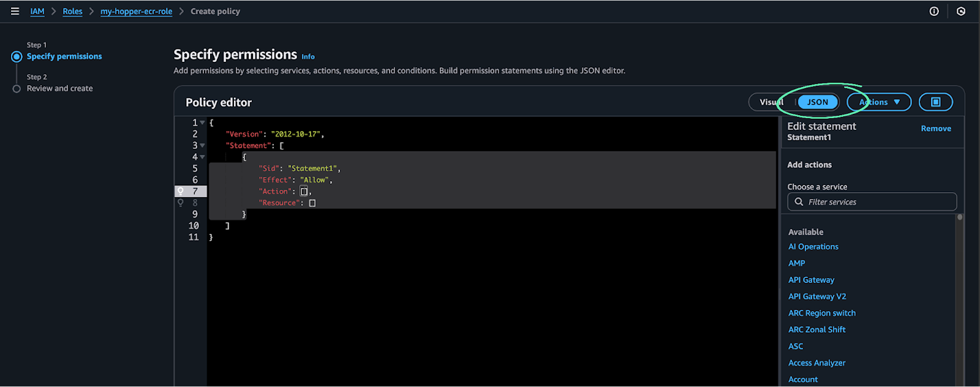Viewport: 980px width, 387px height.
Task: Collapse code fold arrow on line 1
Action: point(202,122)
